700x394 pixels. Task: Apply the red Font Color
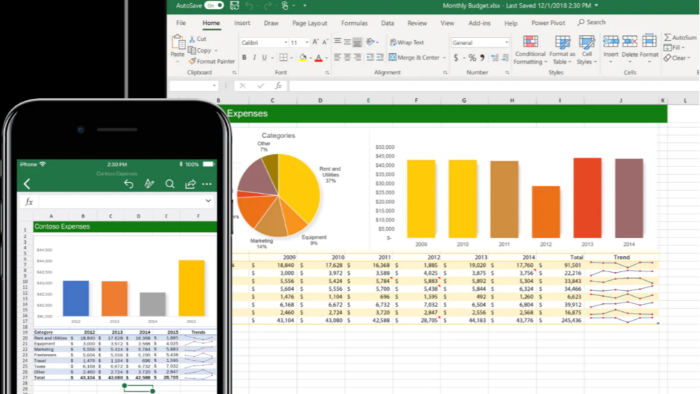click(318, 58)
